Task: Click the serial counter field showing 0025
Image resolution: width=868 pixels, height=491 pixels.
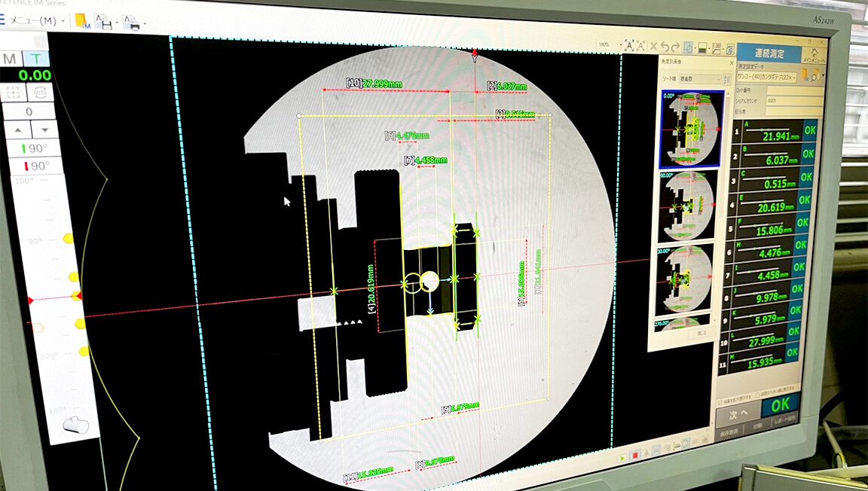Action: (794, 102)
